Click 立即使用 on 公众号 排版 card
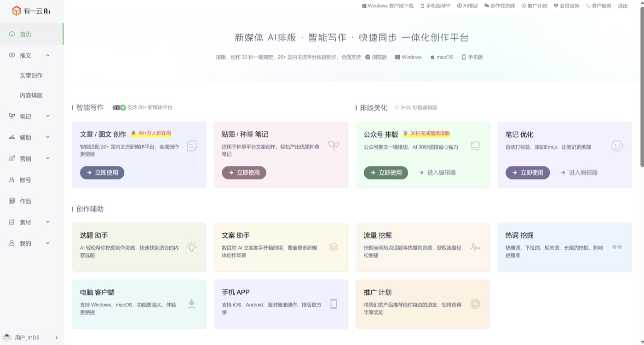This screenshot has width=644, height=345. pyautogui.click(x=386, y=173)
